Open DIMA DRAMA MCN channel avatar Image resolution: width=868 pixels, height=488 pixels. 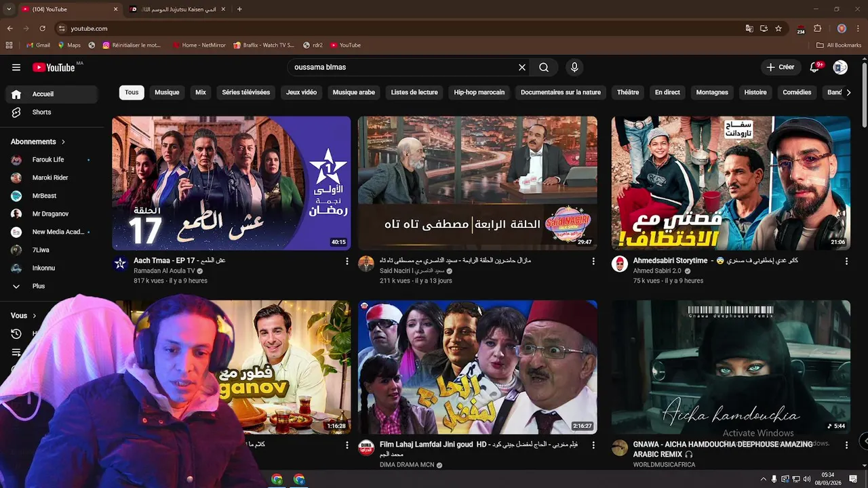click(x=366, y=448)
